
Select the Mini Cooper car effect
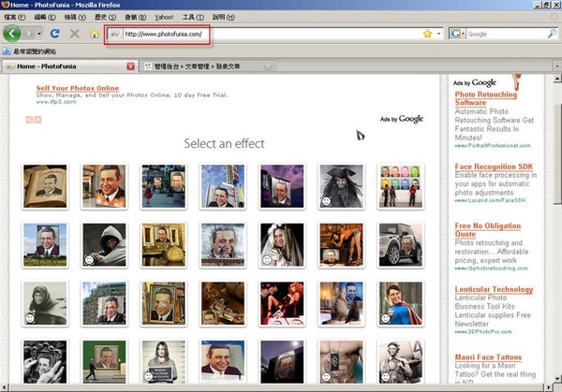click(401, 245)
